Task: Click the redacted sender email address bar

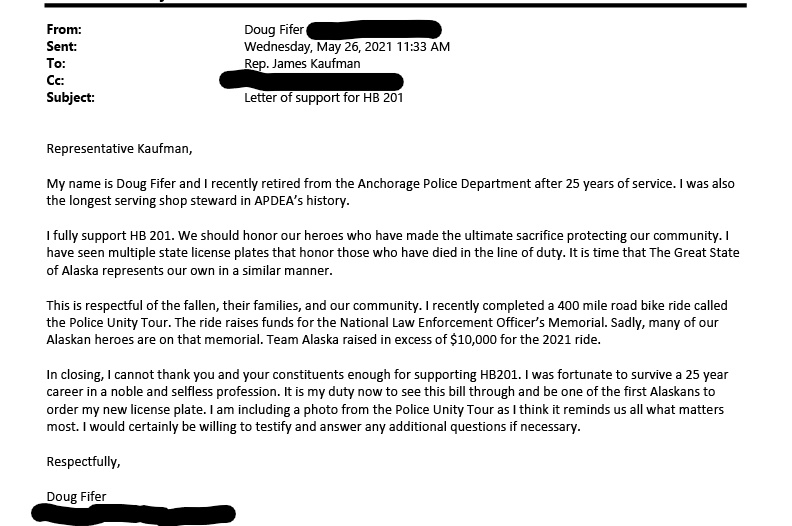Action: click(x=374, y=29)
